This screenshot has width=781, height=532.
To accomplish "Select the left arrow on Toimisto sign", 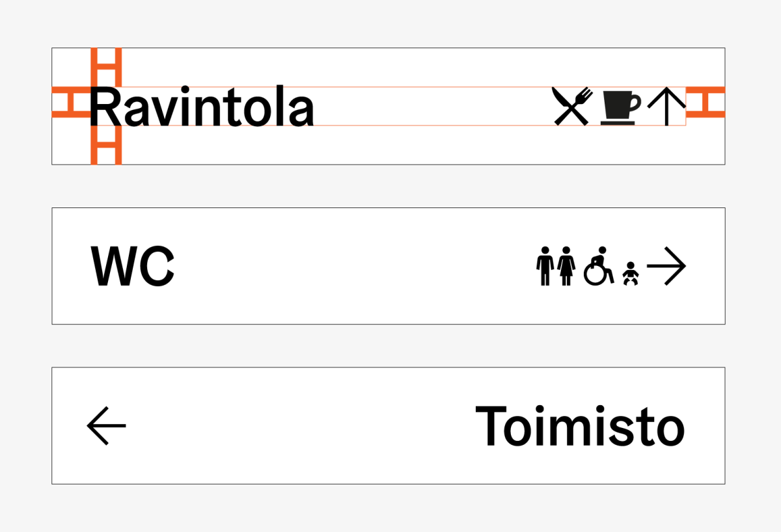I will 106,425.
